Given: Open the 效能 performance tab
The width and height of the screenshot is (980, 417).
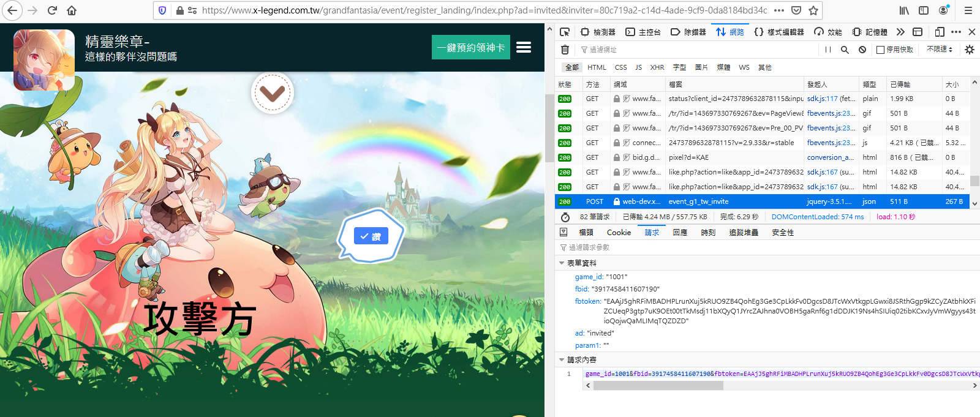Looking at the screenshot, I should point(828,32).
